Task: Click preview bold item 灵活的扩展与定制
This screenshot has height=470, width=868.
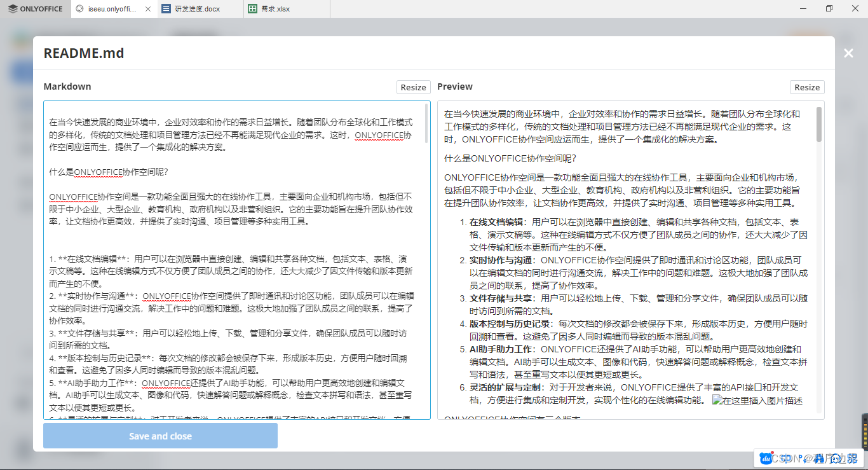Action: tap(505, 387)
